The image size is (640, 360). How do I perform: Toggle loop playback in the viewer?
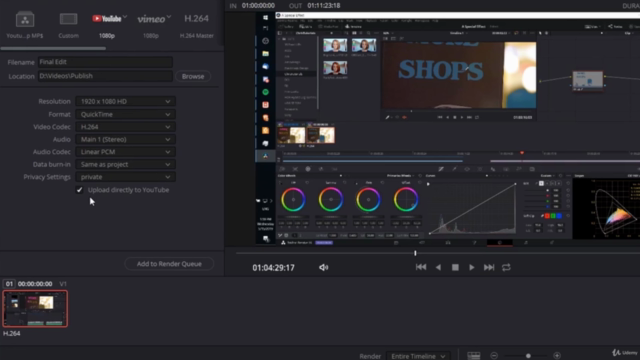(x=506, y=267)
